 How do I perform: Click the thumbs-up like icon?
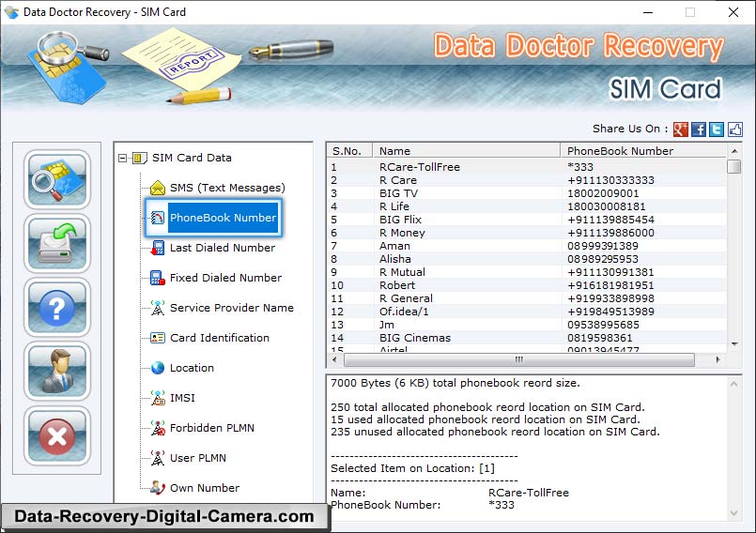coord(734,129)
